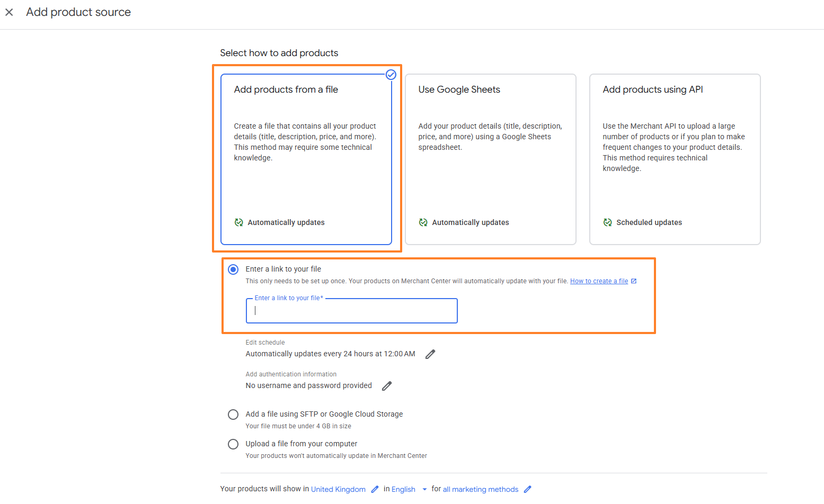Choose Upload a file from your computer
This screenshot has height=504, width=824.
[x=233, y=444]
